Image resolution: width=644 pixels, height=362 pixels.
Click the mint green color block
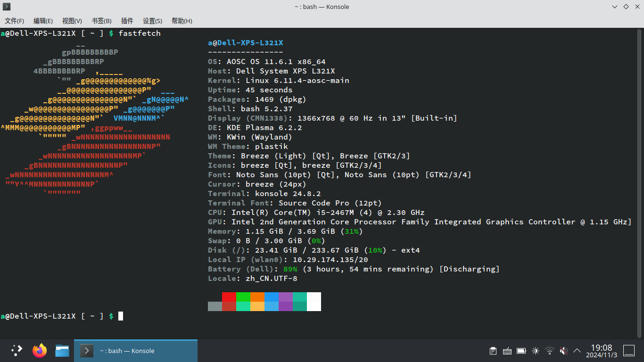click(x=243, y=306)
